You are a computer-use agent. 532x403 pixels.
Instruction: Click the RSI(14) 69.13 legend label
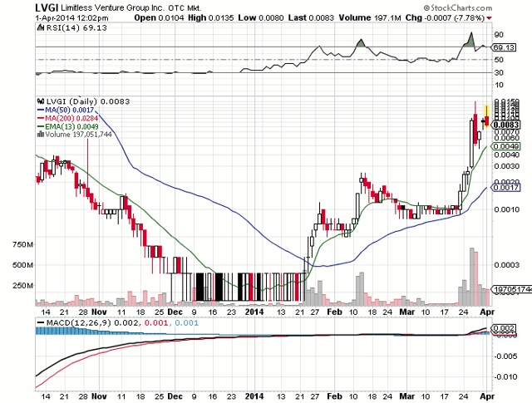coord(76,27)
